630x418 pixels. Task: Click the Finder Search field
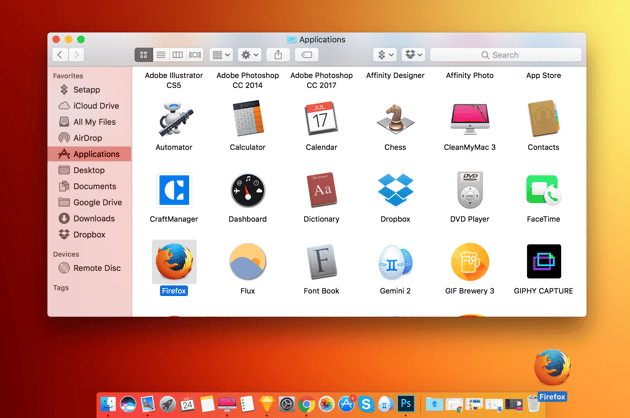pyautogui.click(x=505, y=55)
